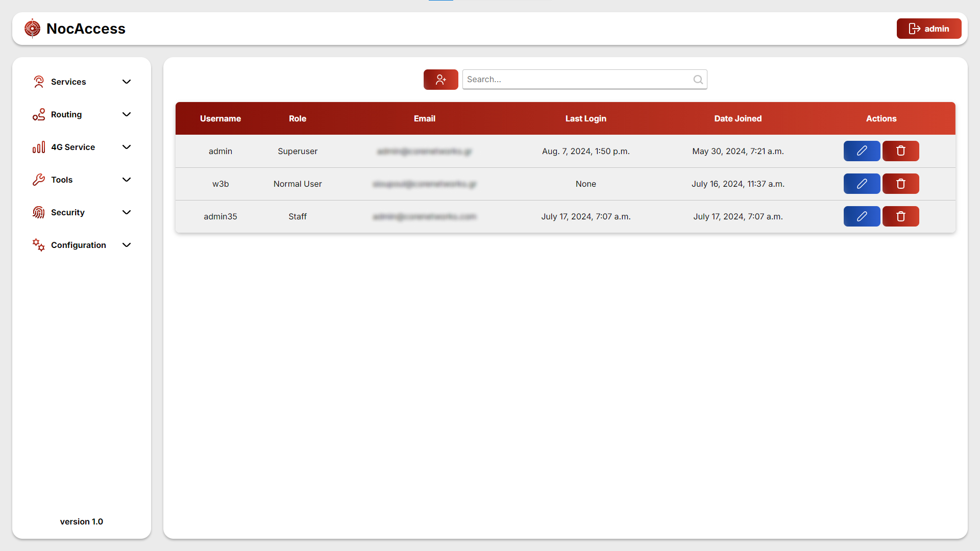
Task: Edit the w3b user entry
Action: coord(862,184)
